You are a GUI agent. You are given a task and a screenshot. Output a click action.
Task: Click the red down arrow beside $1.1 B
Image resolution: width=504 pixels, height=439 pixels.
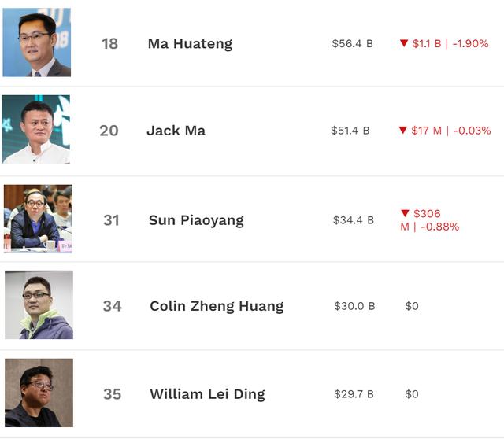point(404,43)
